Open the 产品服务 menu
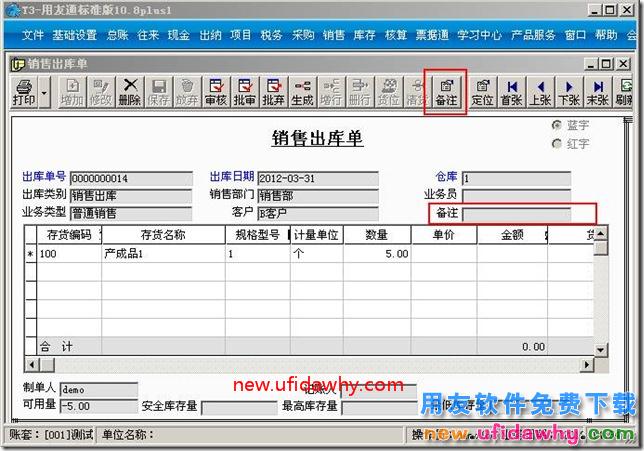This screenshot has height=451, width=644. pyautogui.click(x=533, y=35)
